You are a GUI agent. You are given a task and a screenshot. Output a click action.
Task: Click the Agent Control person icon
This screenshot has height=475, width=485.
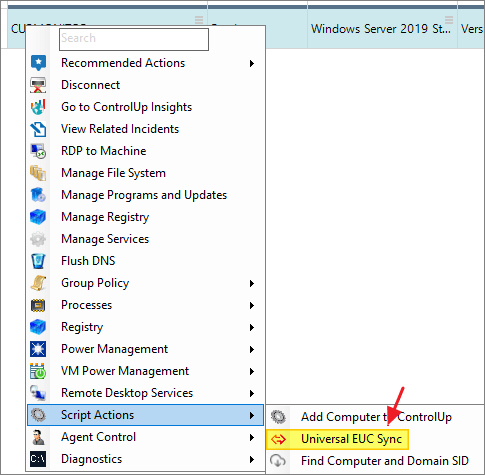tap(38, 437)
